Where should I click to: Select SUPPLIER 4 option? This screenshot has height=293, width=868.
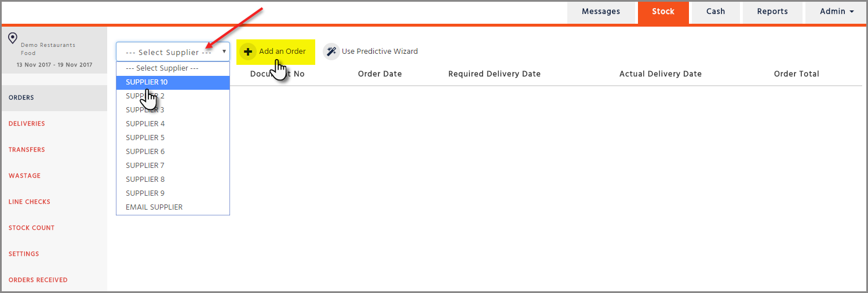(145, 124)
